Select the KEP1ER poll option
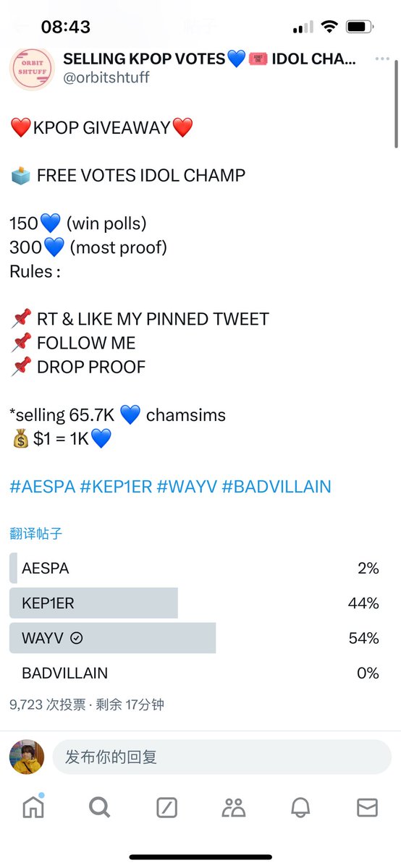The image size is (401, 868). click(195, 603)
